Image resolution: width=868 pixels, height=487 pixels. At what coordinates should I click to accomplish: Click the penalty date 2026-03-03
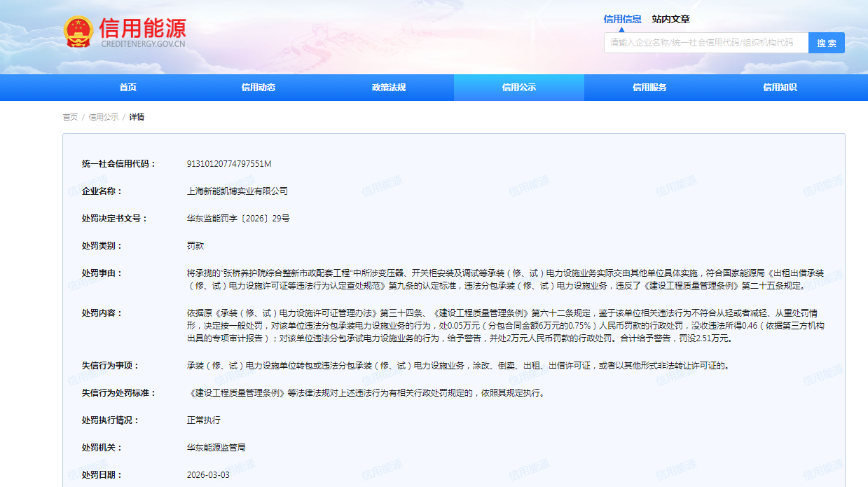208,474
